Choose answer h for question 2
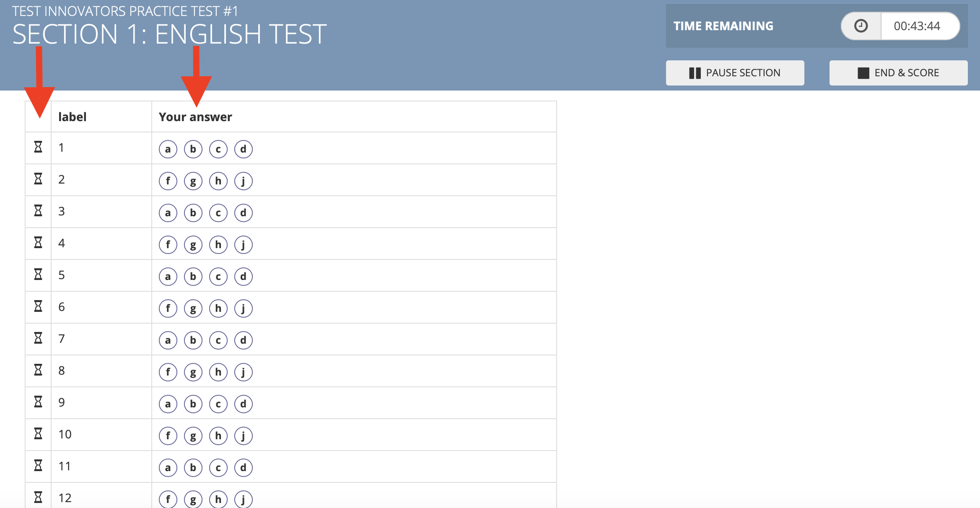Image resolution: width=980 pixels, height=508 pixels. 218,181
